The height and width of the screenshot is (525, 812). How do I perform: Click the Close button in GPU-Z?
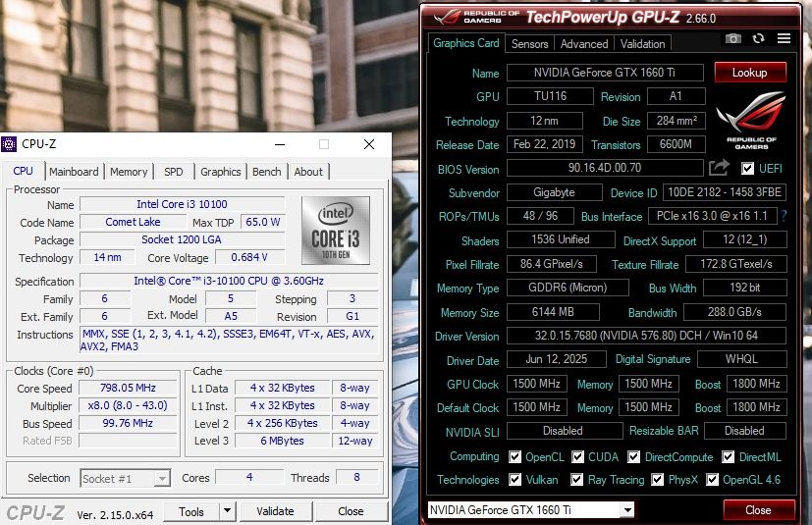point(759,510)
